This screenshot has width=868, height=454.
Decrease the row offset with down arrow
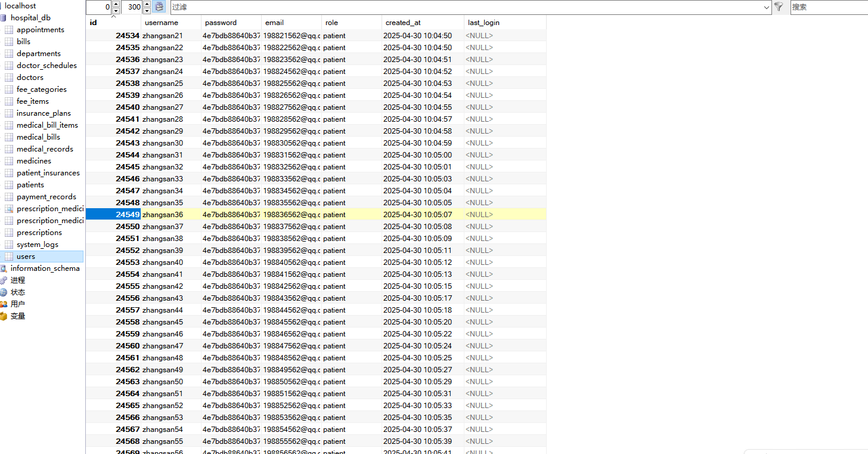[x=116, y=11]
